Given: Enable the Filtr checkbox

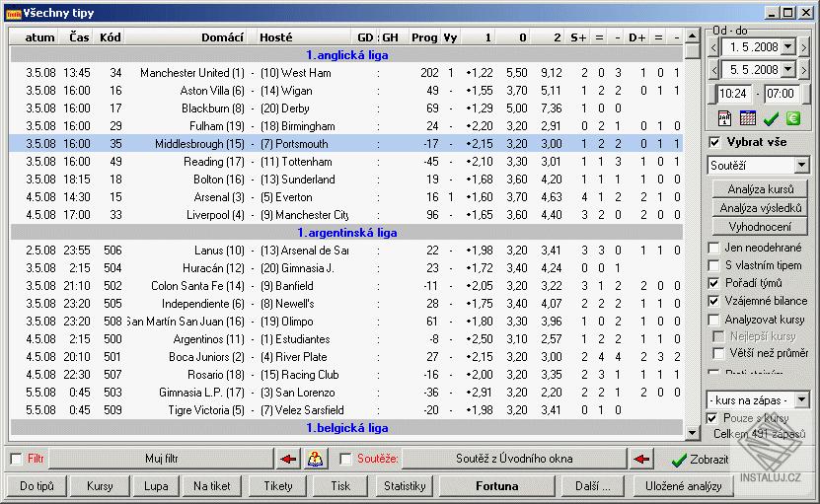Looking at the screenshot, I should point(17,459).
